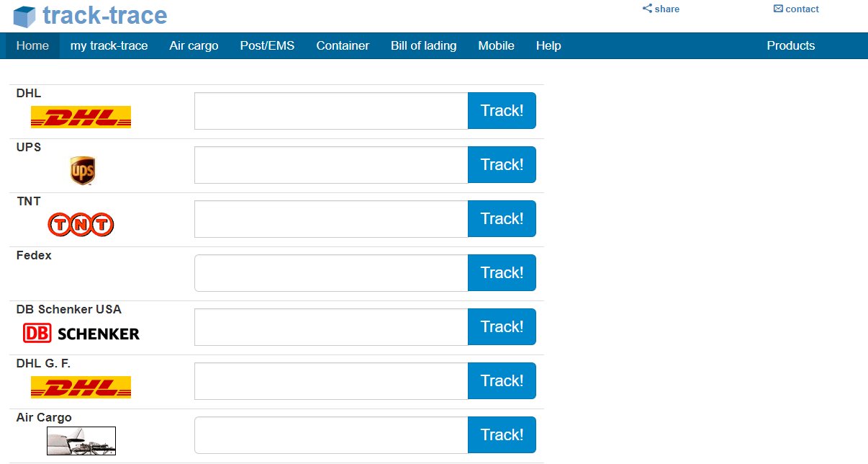Focus the DHL tracking number field
Viewport: 868px width, 464px height.
pyautogui.click(x=331, y=111)
